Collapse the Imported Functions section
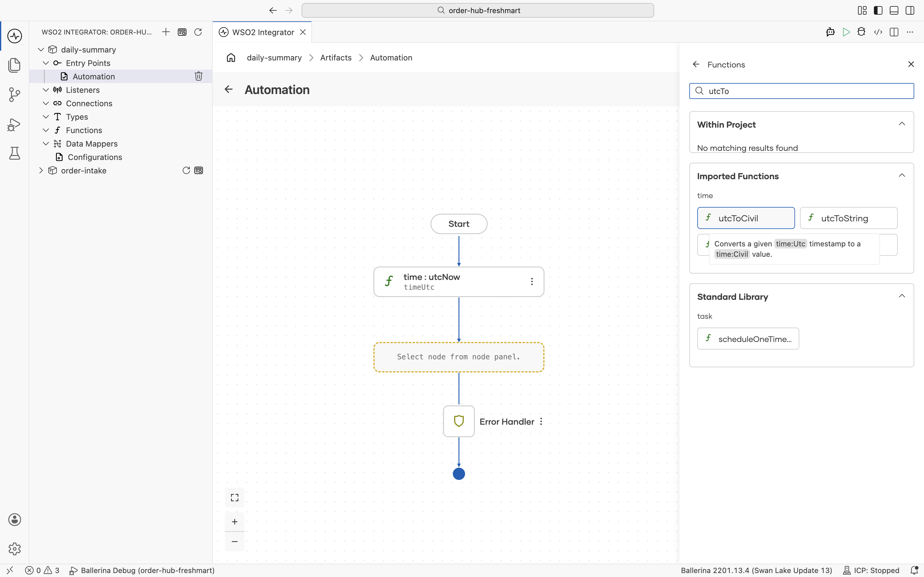The width and height of the screenshot is (924, 577). [x=901, y=176]
